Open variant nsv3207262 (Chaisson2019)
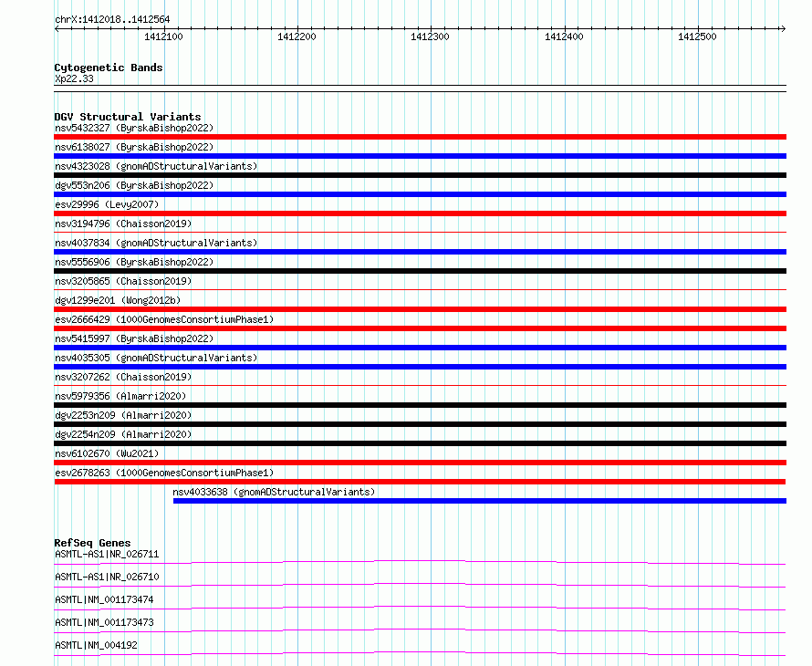The width and height of the screenshot is (812, 666). [x=123, y=377]
